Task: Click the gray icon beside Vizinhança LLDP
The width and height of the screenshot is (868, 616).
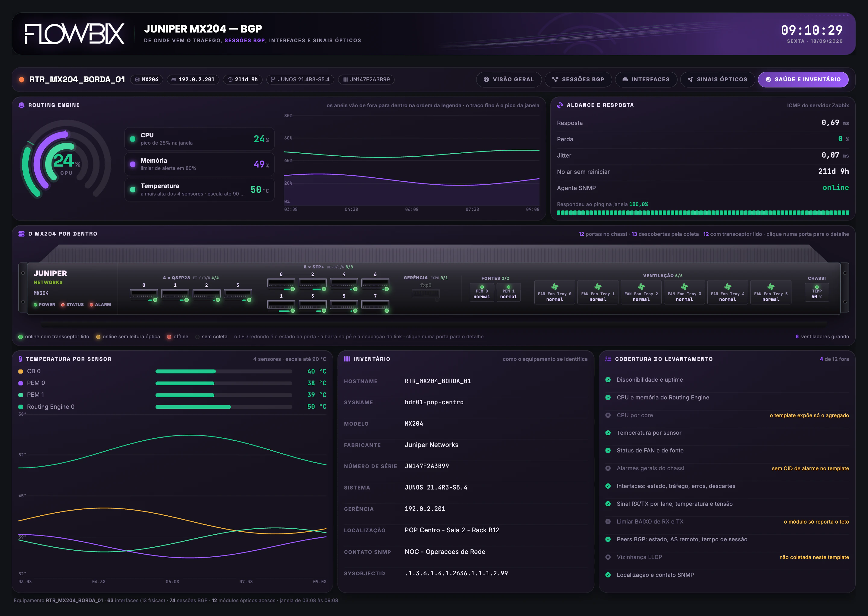Action: 608,557
